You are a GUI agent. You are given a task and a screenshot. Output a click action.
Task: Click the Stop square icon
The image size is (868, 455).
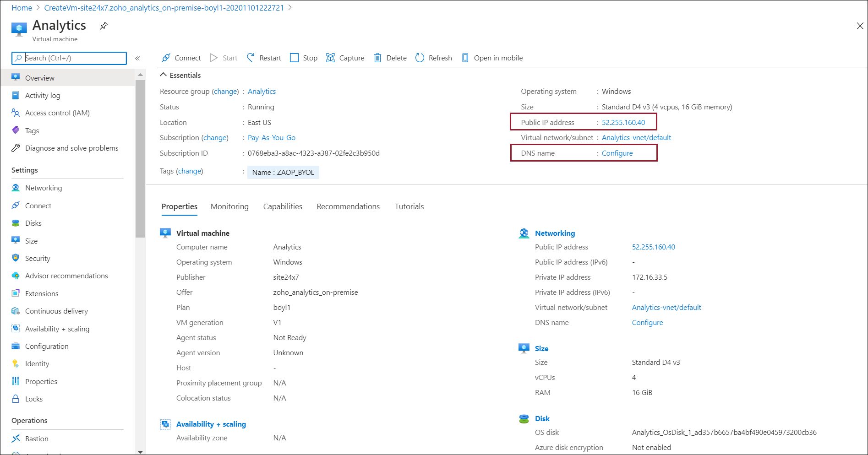295,58
